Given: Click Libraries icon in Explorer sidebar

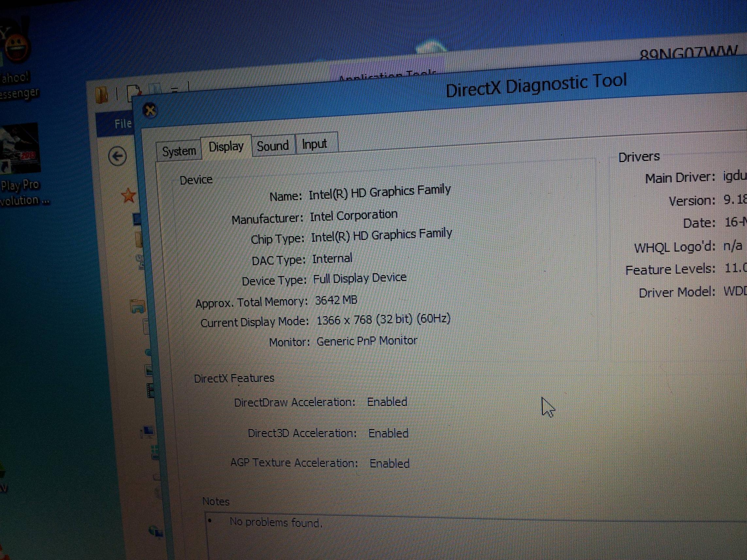Looking at the screenshot, I should pos(137,306).
